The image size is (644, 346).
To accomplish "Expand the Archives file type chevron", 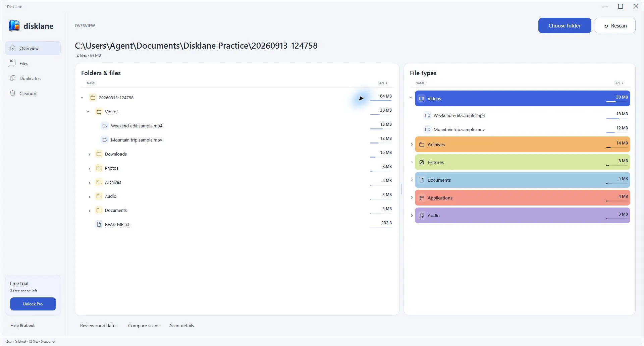I will click(x=412, y=145).
